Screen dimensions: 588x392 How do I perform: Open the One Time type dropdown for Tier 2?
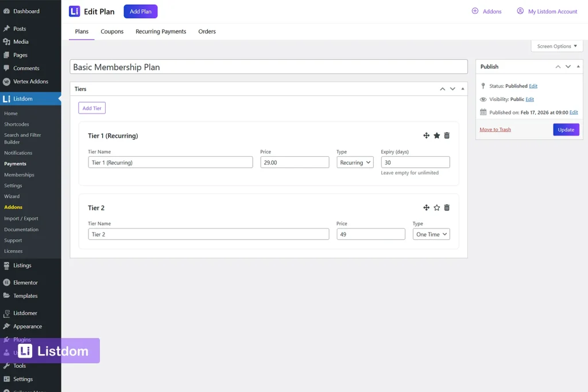tap(431, 234)
